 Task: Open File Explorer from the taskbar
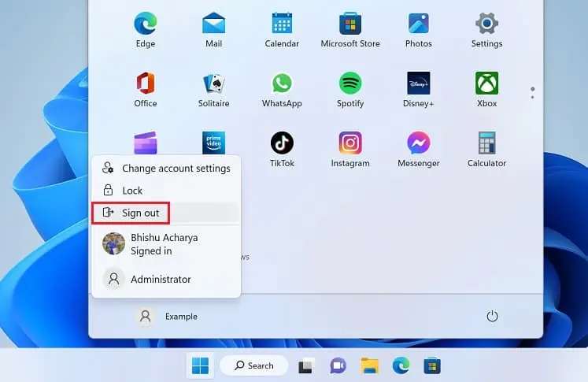pyautogui.click(x=370, y=366)
